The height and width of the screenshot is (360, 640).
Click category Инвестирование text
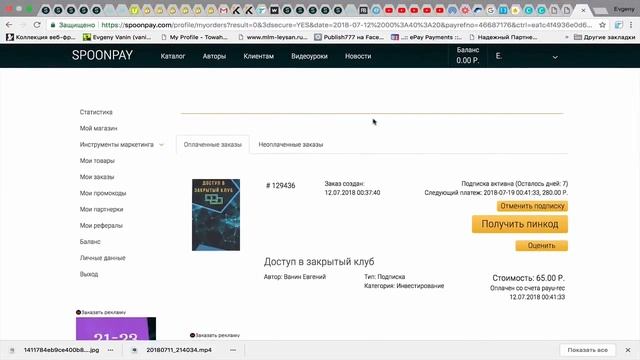pyautogui.click(x=420, y=286)
